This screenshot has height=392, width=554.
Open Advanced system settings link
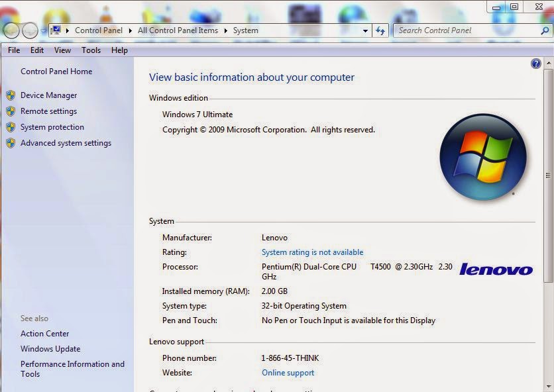66,142
